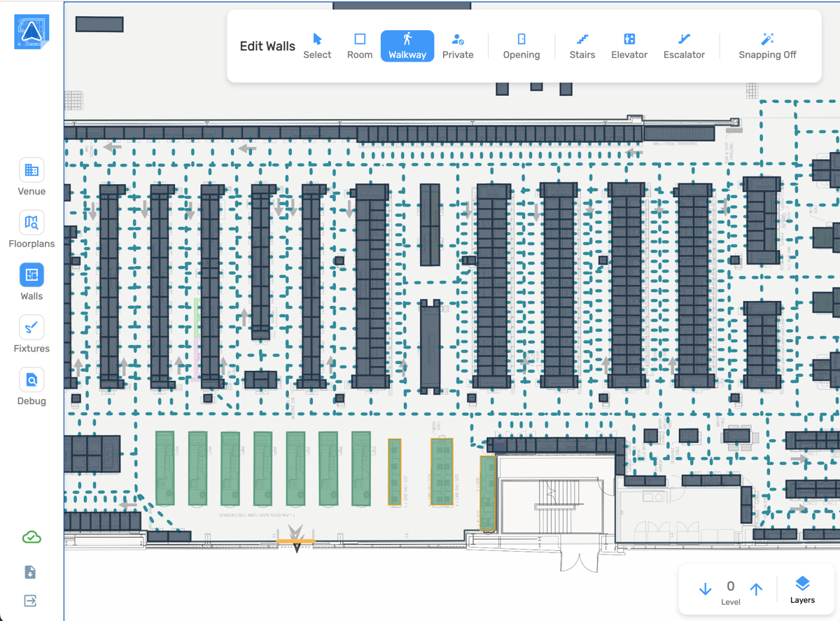The image size is (840, 621).
Task: Toggle the Snapping Off setting
Action: point(768,46)
